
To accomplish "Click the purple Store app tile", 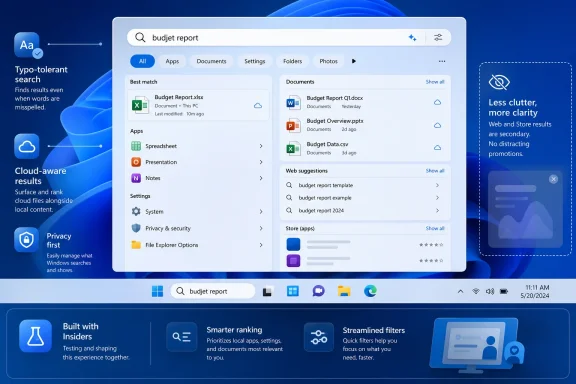I will (x=293, y=261).
